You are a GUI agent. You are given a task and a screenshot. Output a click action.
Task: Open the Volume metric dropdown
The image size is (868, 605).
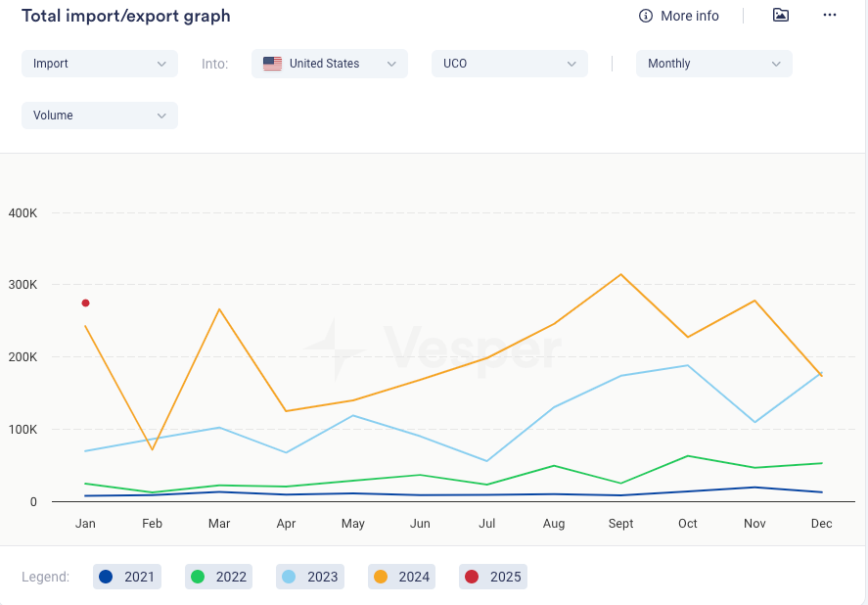99,116
